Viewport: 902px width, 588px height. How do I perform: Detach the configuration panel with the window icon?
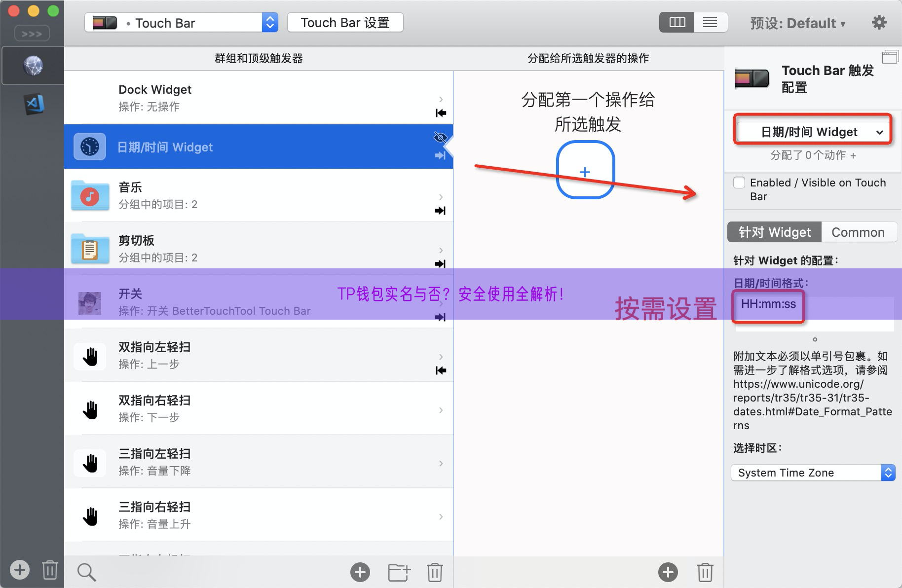pyautogui.click(x=890, y=57)
